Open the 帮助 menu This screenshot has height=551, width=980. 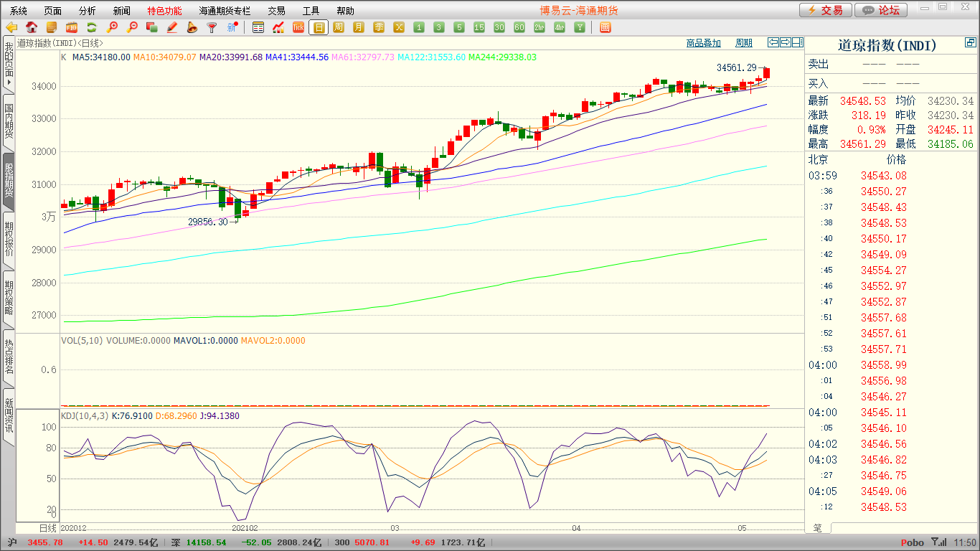345,11
